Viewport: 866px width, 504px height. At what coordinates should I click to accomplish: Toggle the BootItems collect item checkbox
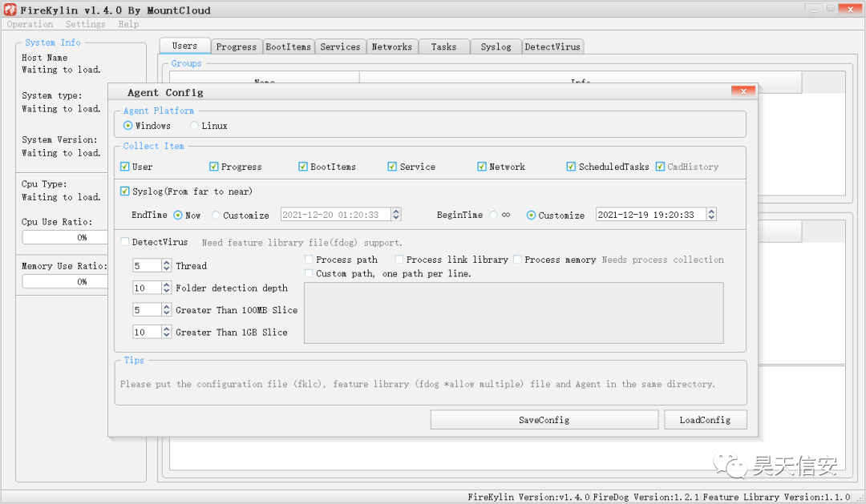click(302, 166)
